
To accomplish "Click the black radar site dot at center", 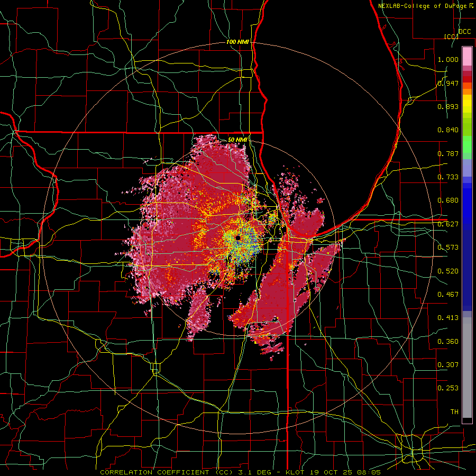I will tap(238, 237).
